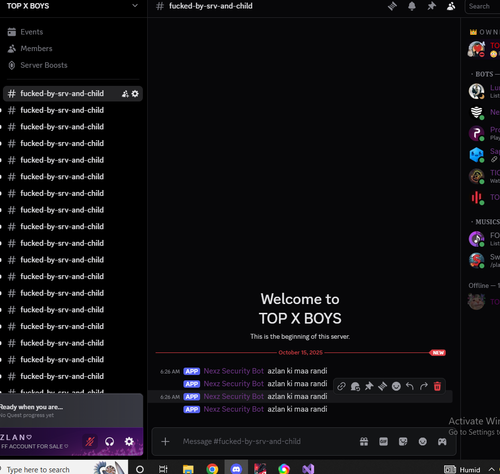Delete the message with red trash icon

click(x=437, y=386)
